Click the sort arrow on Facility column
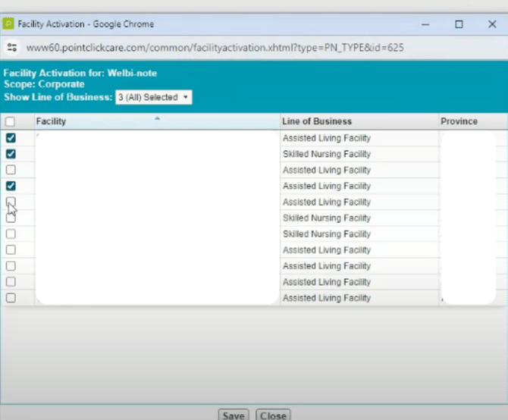508x420 pixels. [x=157, y=118]
